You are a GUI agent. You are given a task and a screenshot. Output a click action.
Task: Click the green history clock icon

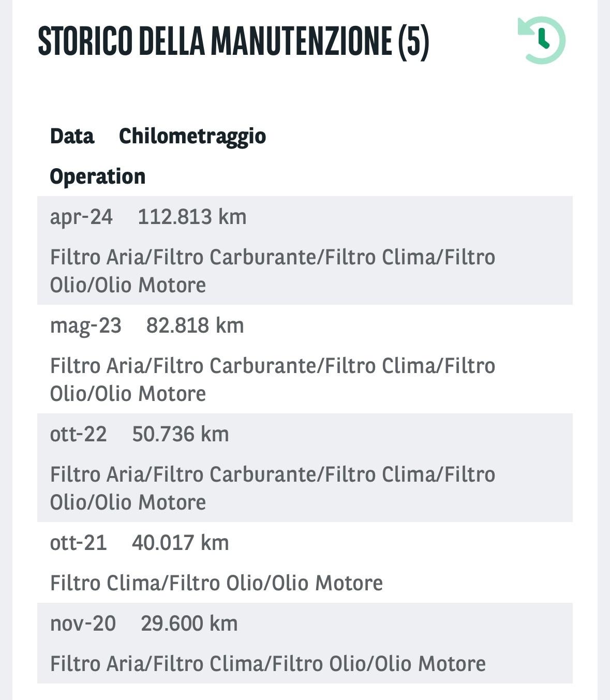(542, 40)
